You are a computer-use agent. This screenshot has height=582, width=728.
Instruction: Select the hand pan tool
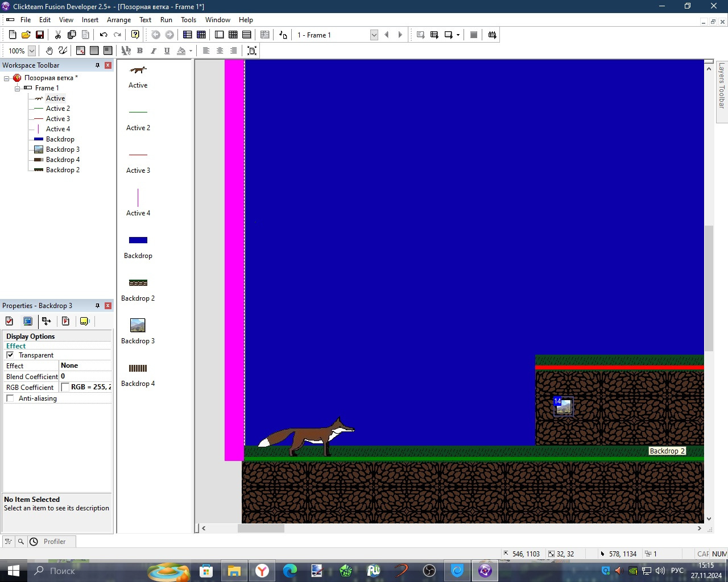pyautogui.click(x=49, y=51)
